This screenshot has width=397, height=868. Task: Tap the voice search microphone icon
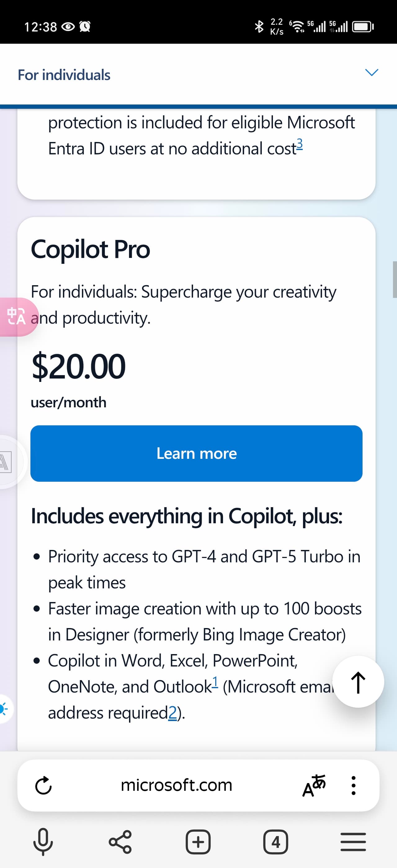43,842
